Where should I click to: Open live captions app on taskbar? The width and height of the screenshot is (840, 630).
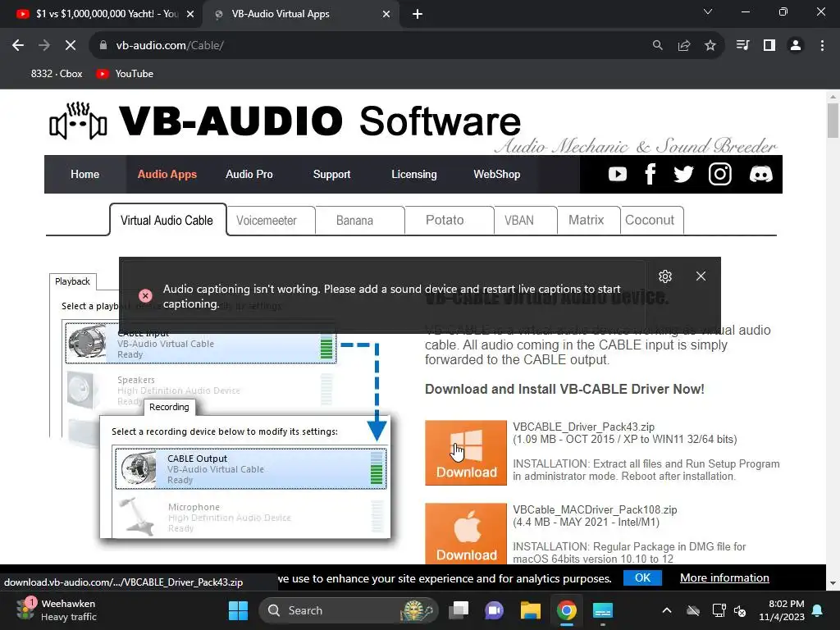[603, 610]
